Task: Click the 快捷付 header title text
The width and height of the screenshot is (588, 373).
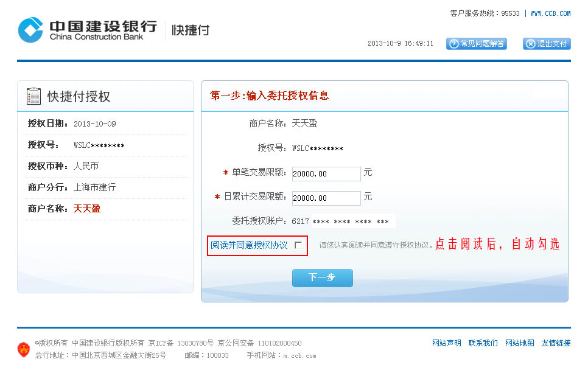Action: 191,30
